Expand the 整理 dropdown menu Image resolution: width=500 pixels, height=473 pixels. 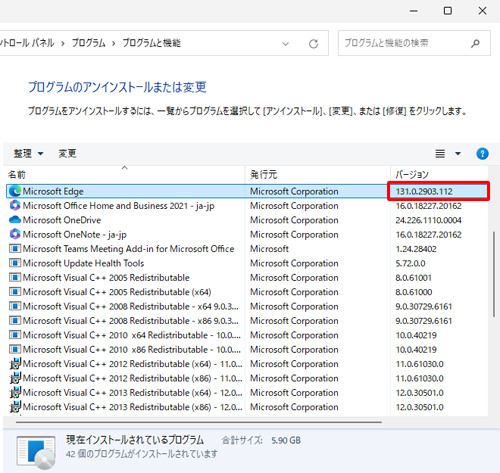pos(28,154)
